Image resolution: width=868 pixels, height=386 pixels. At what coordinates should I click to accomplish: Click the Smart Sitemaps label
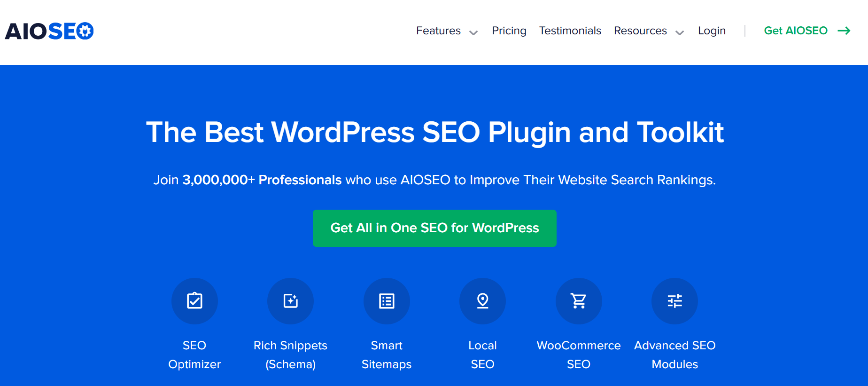click(387, 355)
